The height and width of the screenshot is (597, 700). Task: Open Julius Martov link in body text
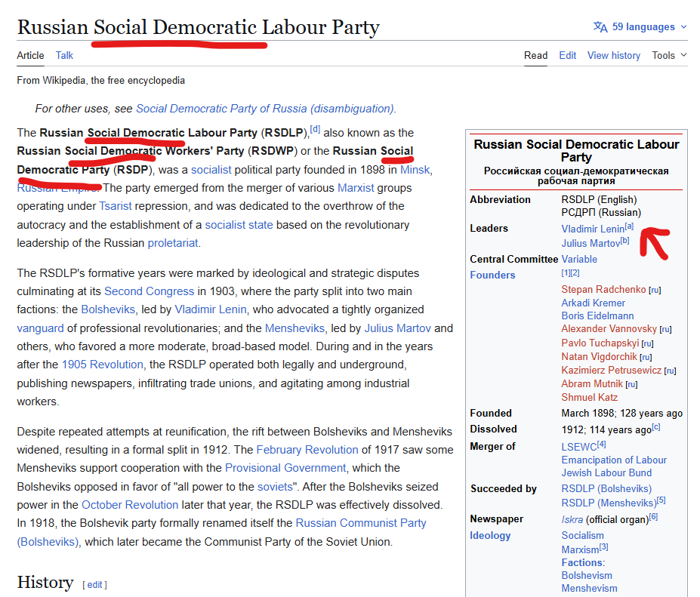[398, 328]
